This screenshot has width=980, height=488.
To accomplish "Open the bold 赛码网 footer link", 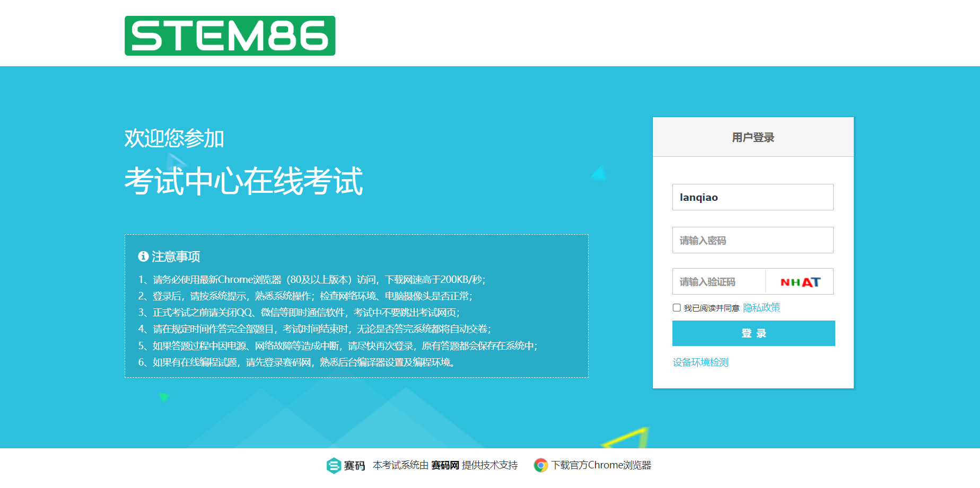I will coord(445,465).
